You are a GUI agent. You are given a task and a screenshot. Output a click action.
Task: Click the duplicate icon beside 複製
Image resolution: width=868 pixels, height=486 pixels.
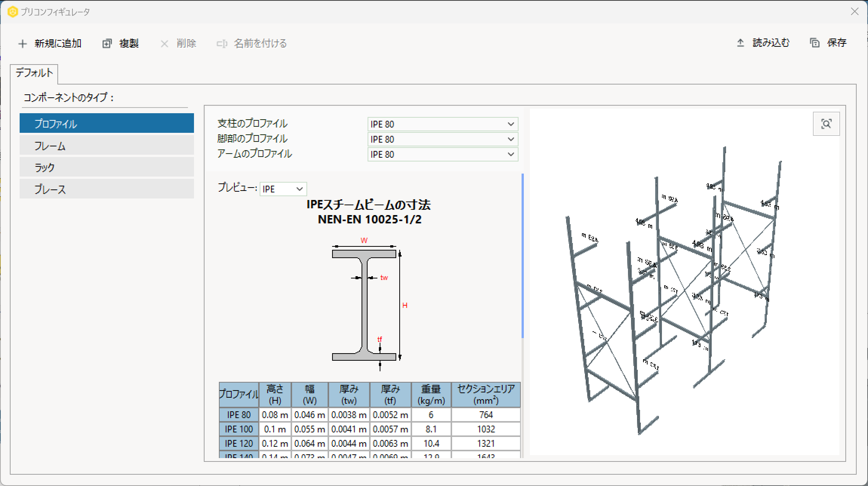[107, 44]
